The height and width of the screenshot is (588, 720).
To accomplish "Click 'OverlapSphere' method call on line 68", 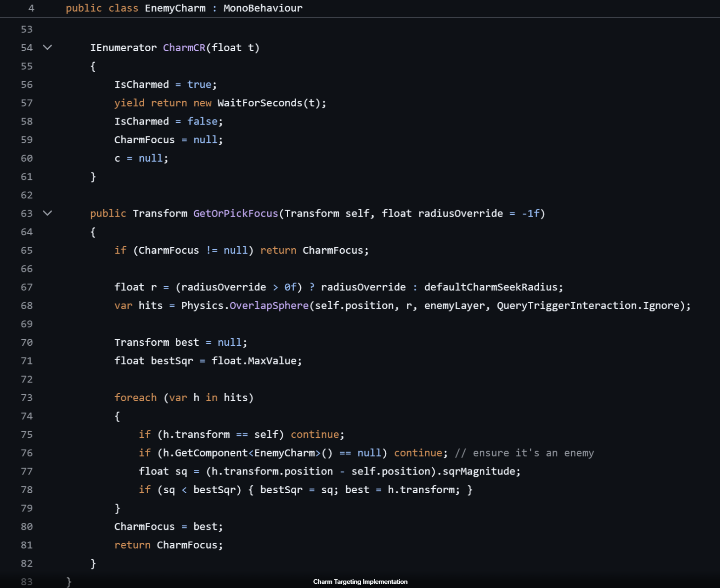I will [x=269, y=305].
